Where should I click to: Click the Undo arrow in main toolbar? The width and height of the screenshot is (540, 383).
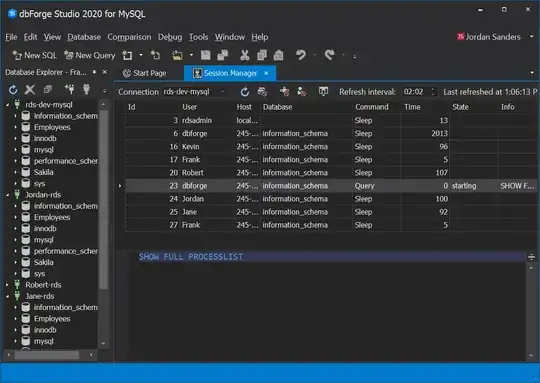tap(301, 55)
